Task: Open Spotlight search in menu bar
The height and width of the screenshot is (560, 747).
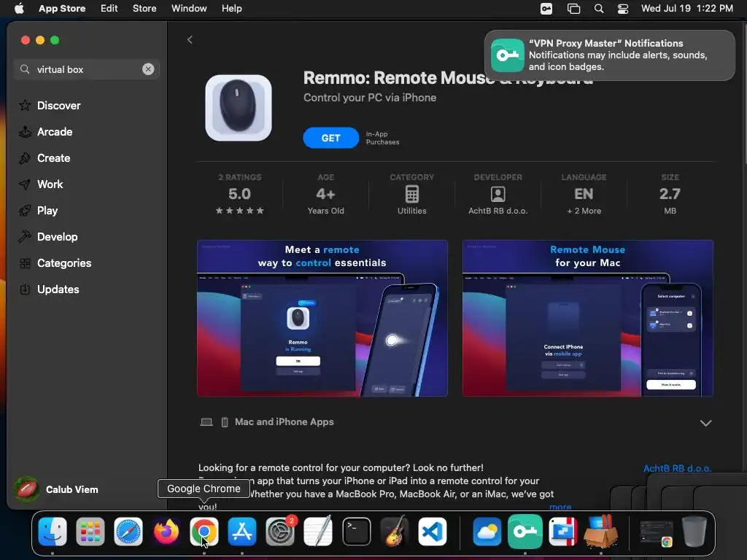Action: 599,9
